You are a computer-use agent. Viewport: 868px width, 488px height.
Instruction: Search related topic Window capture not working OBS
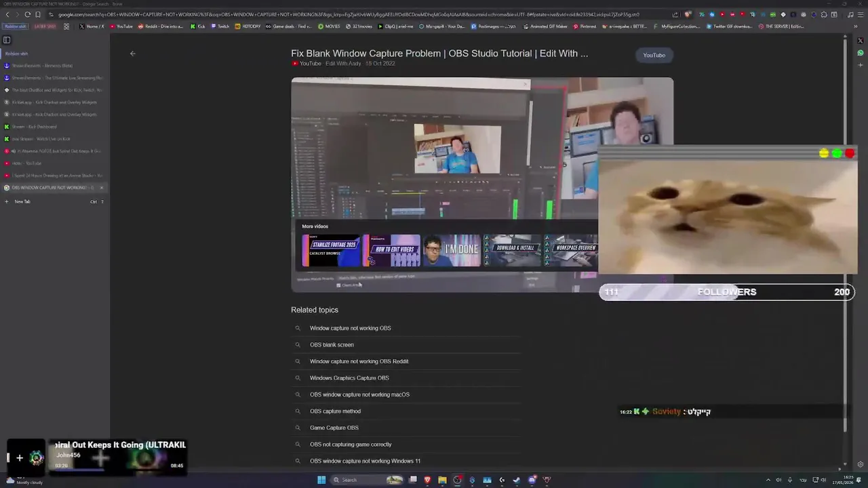tap(351, 328)
